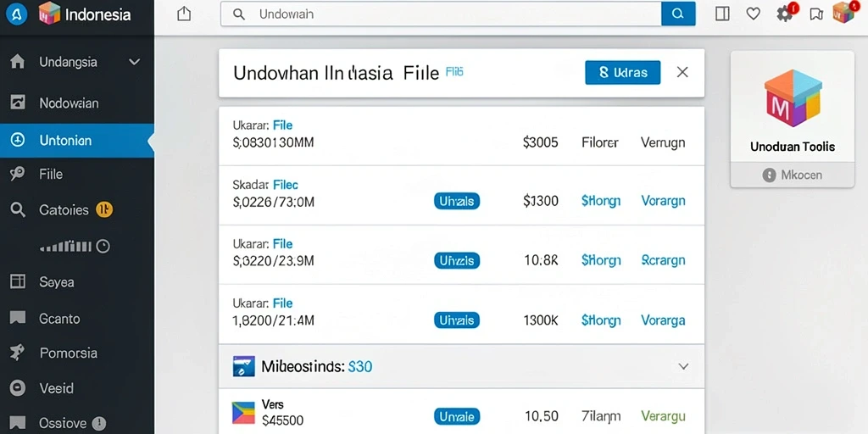The width and height of the screenshot is (868, 434).
Task: Open favorites heart icon in top bar
Action: point(754,14)
